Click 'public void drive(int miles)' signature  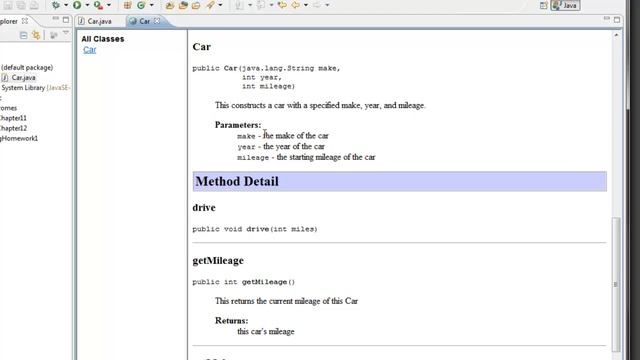tap(255, 229)
